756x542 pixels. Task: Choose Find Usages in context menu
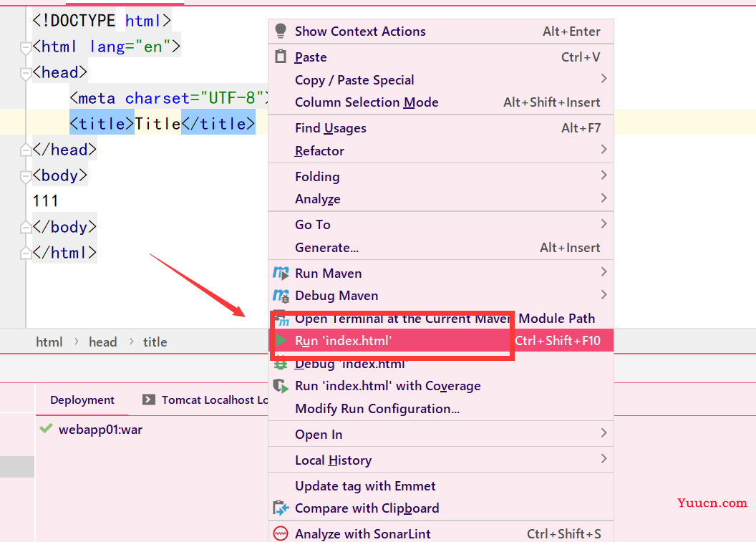(x=441, y=127)
